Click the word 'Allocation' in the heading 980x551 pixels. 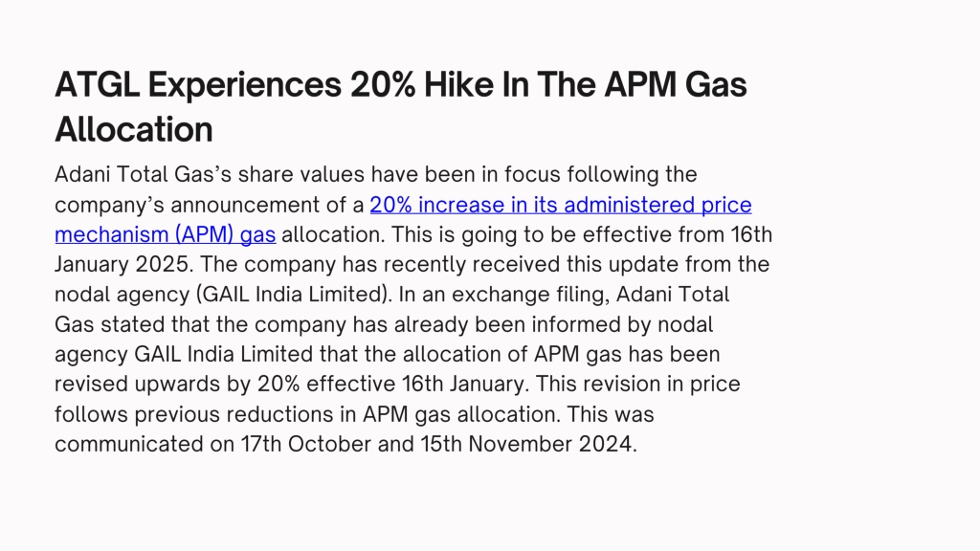134,129
